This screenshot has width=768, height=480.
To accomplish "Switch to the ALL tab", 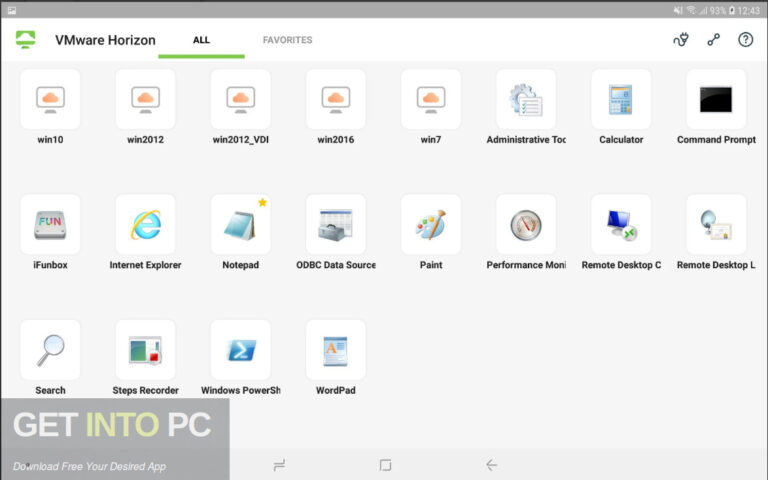I will [201, 40].
